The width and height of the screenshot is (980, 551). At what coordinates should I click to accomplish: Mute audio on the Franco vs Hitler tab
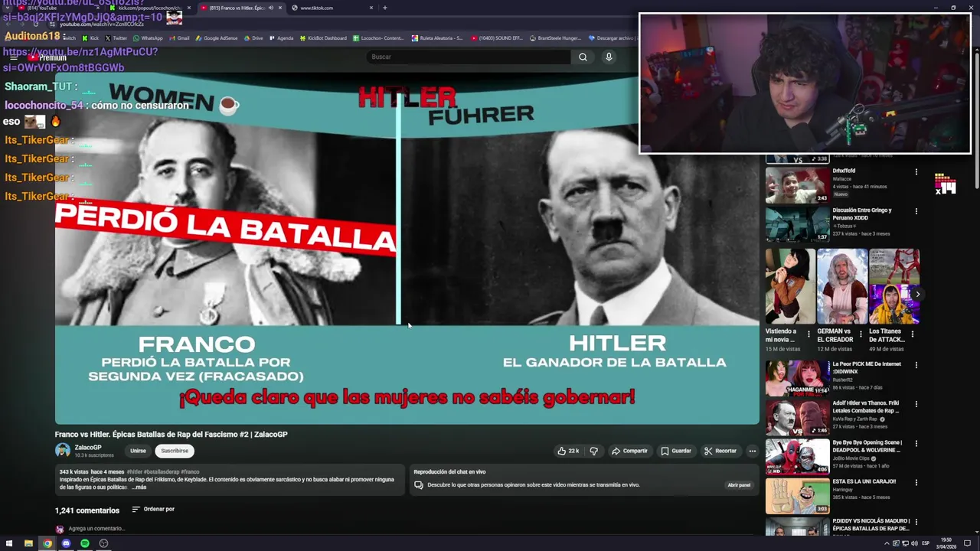click(x=270, y=8)
